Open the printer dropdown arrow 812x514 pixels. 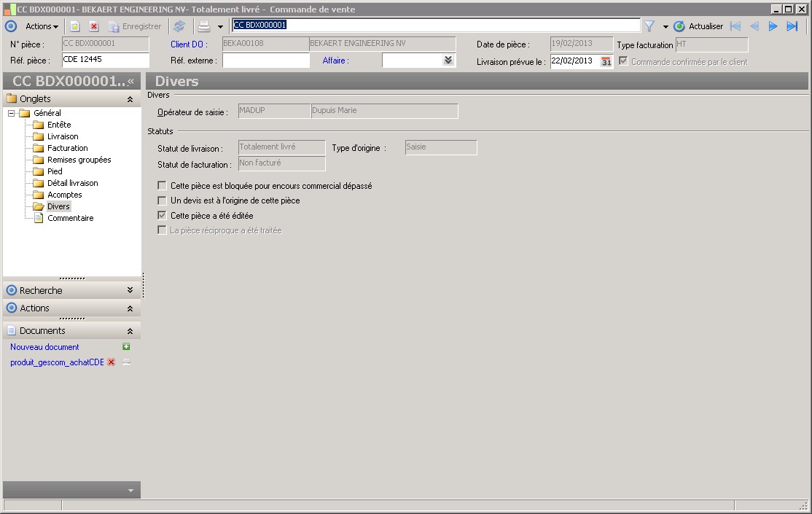click(x=220, y=27)
